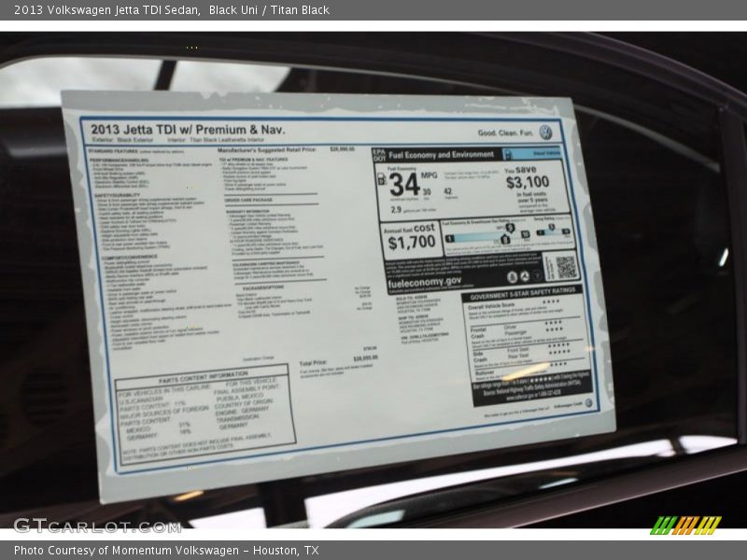Image resolution: width=747 pixels, height=560 pixels.
Task: Click the Fuel Economy and Environment header
Action: (441, 154)
